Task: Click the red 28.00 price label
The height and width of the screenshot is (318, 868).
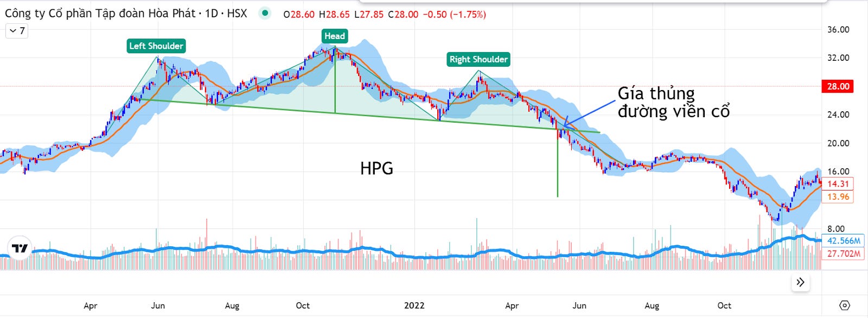Action: click(x=838, y=86)
